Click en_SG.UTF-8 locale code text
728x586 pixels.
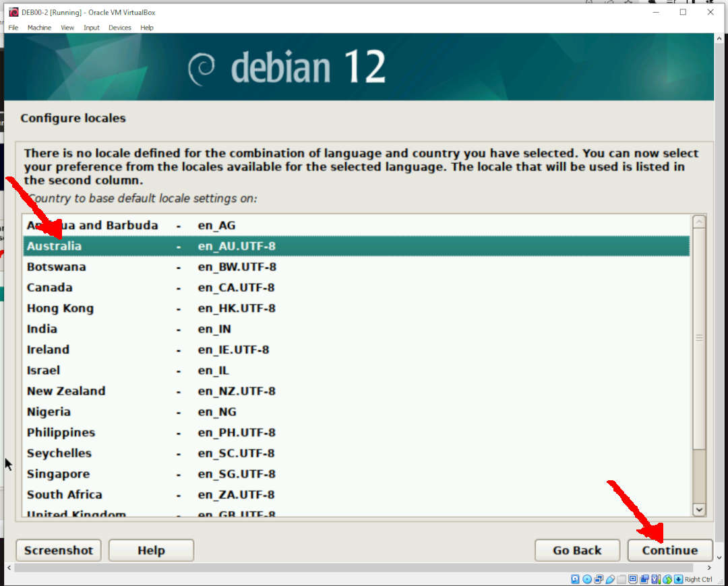pos(237,474)
